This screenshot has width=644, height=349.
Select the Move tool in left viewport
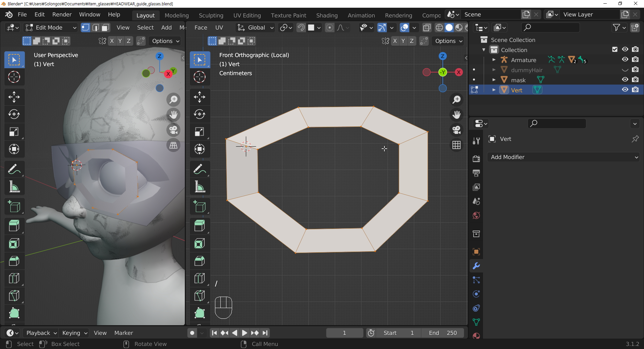pos(14,97)
